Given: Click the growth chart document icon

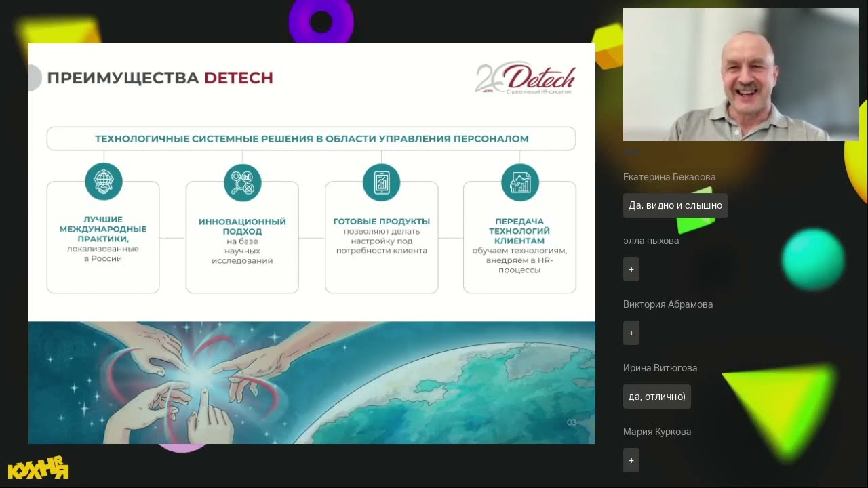Looking at the screenshot, I should (x=520, y=182).
